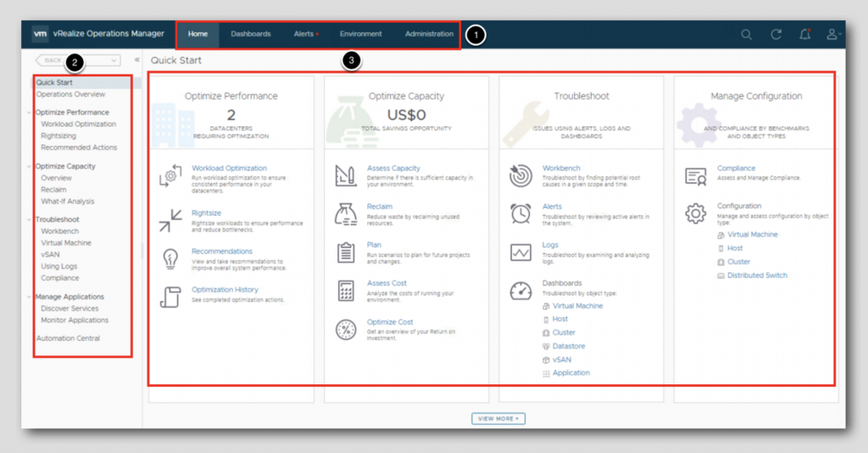The image size is (868, 453).
Task: Open the notifications bell icon
Action: [805, 34]
